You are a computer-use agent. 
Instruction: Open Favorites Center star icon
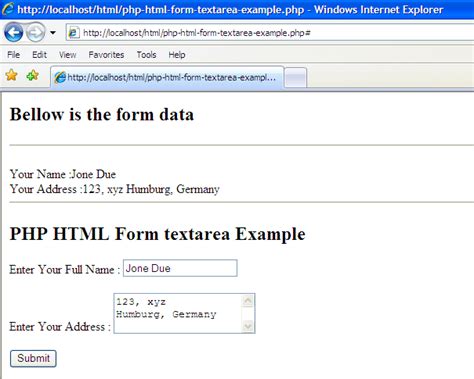click(11, 75)
